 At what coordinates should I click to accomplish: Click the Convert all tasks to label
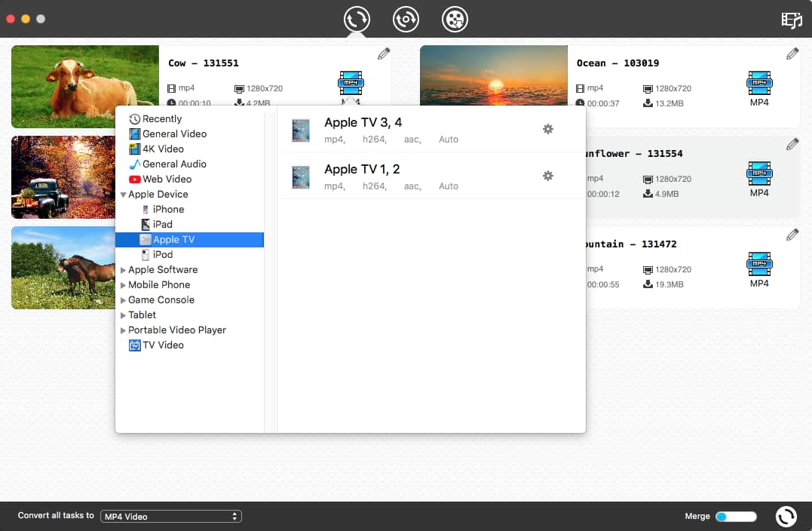coord(56,515)
